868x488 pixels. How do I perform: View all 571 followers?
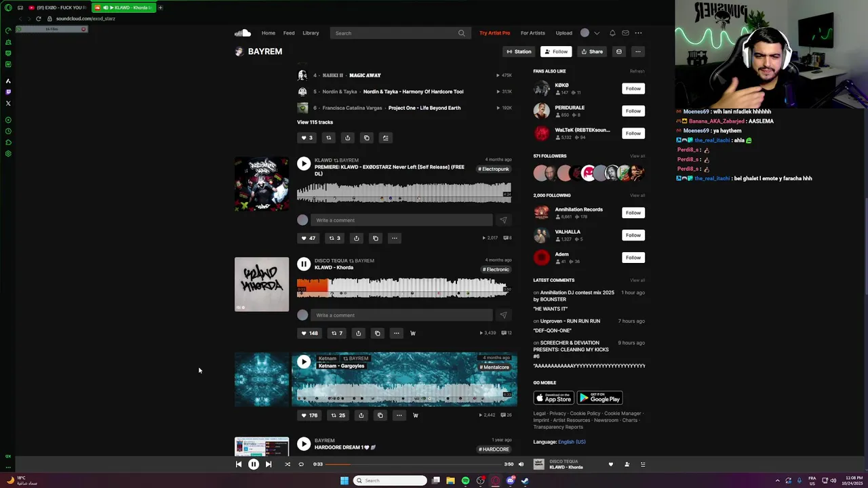coord(637,156)
